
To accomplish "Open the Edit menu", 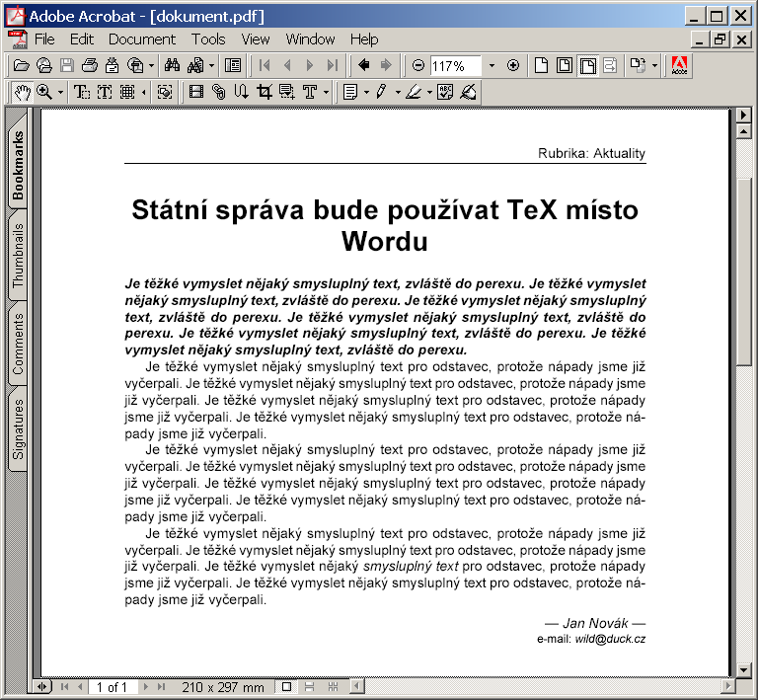I will (x=81, y=39).
